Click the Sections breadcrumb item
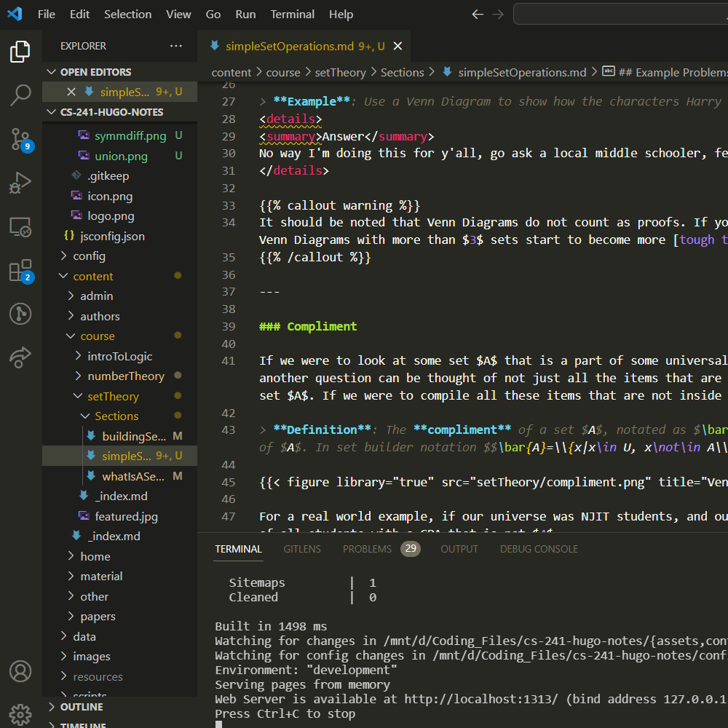 pyautogui.click(x=403, y=72)
